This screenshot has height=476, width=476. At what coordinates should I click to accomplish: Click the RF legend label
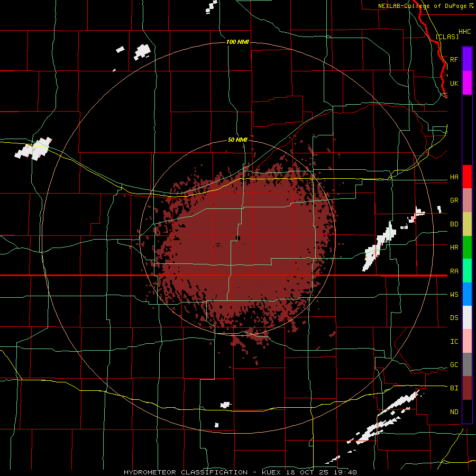(x=454, y=59)
